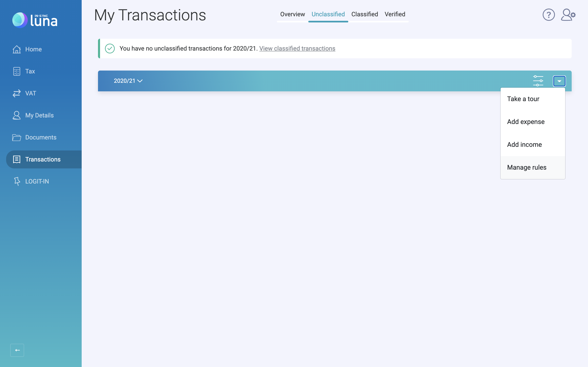Close the actions dropdown caret button

(559, 81)
